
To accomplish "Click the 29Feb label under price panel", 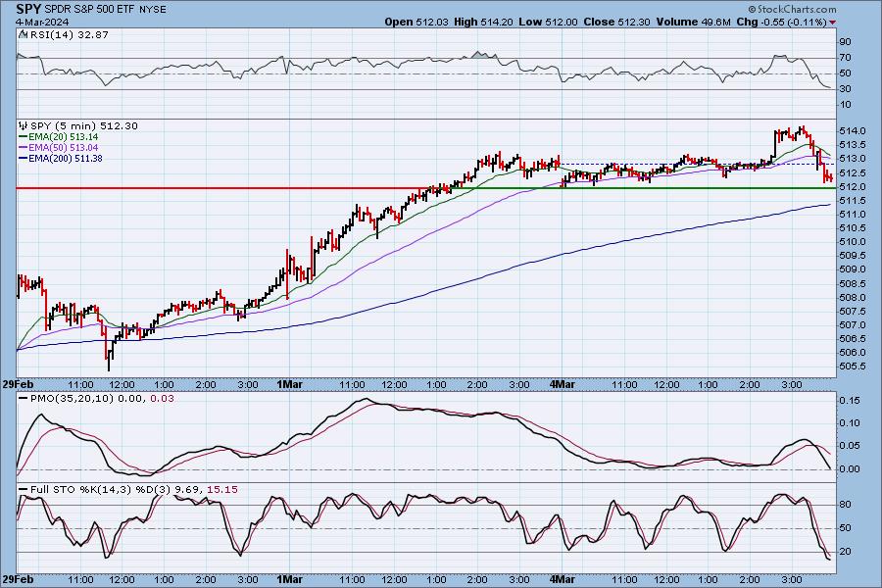I will (18, 385).
